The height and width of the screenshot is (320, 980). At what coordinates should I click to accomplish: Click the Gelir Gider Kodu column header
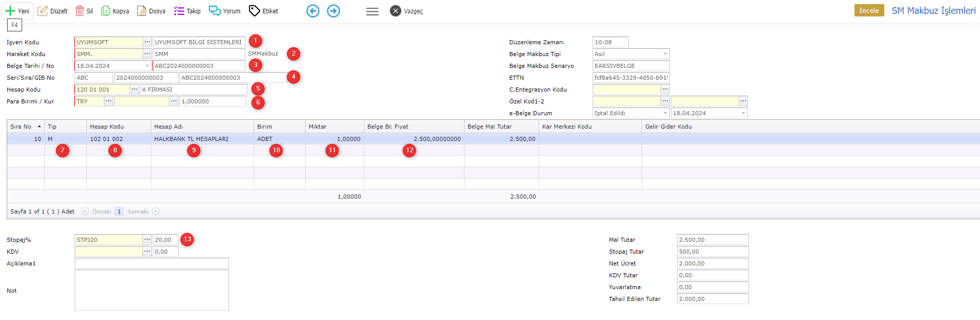[x=810, y=127]
